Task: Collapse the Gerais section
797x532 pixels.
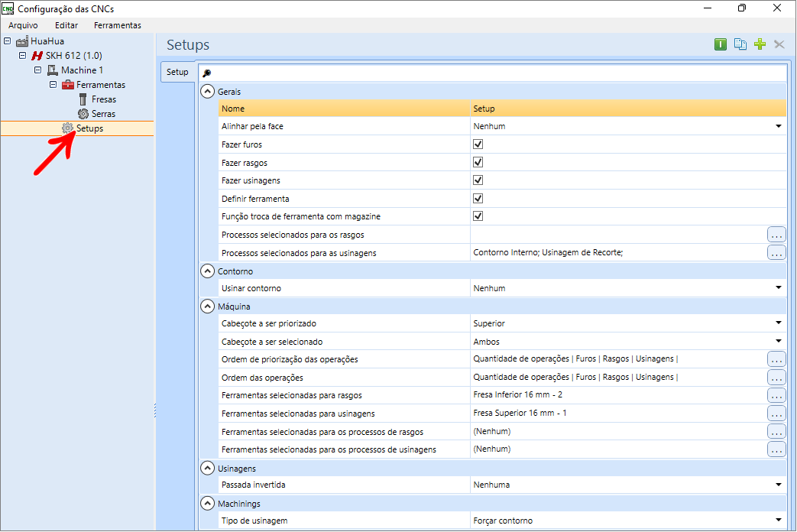Action: (x=207, y=92)
